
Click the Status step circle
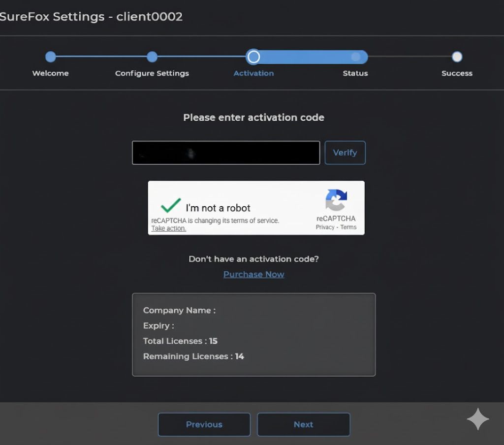pyautogui.click(x=355, y=57)
